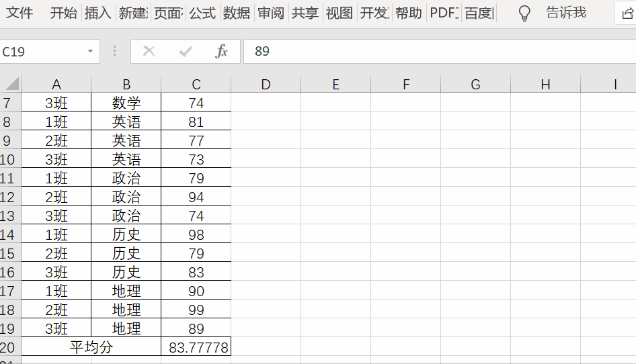Select 政治 cell in row 13

coord(126,216)
